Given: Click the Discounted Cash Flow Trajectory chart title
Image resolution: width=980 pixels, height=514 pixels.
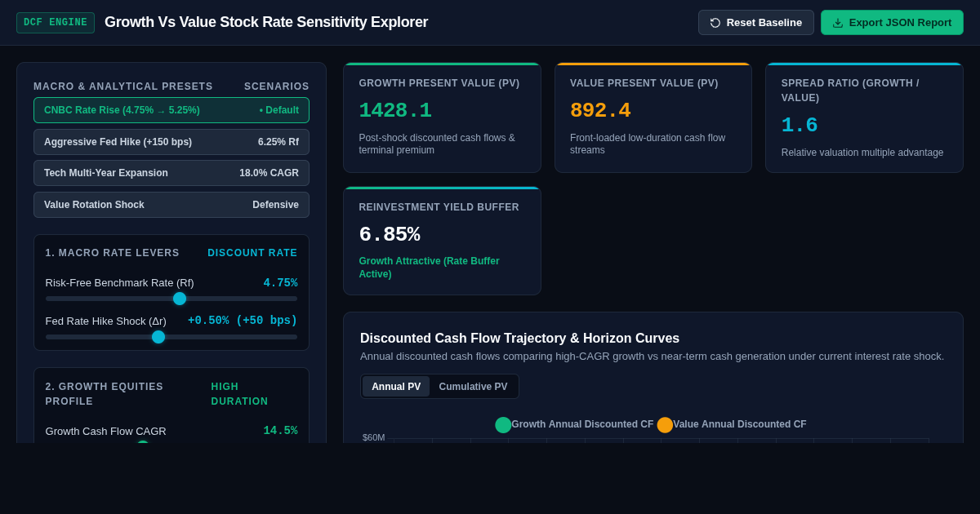Looking at the screenshot, I should tap(519, 339).
